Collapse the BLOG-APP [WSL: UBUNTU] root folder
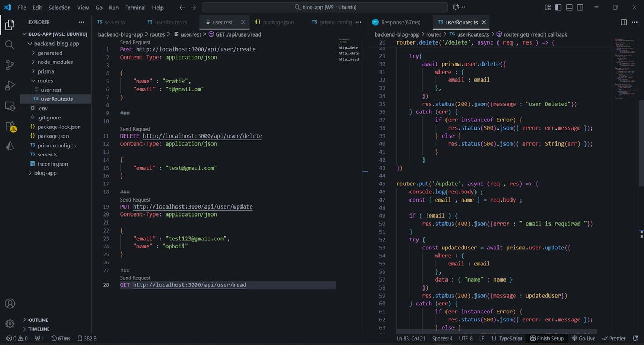Viewport: 644px width, 345px height. [x=24, y=34]
